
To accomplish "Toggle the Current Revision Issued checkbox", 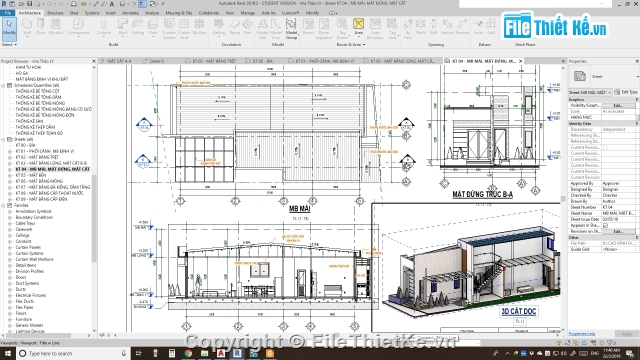I will click(605, 147).
